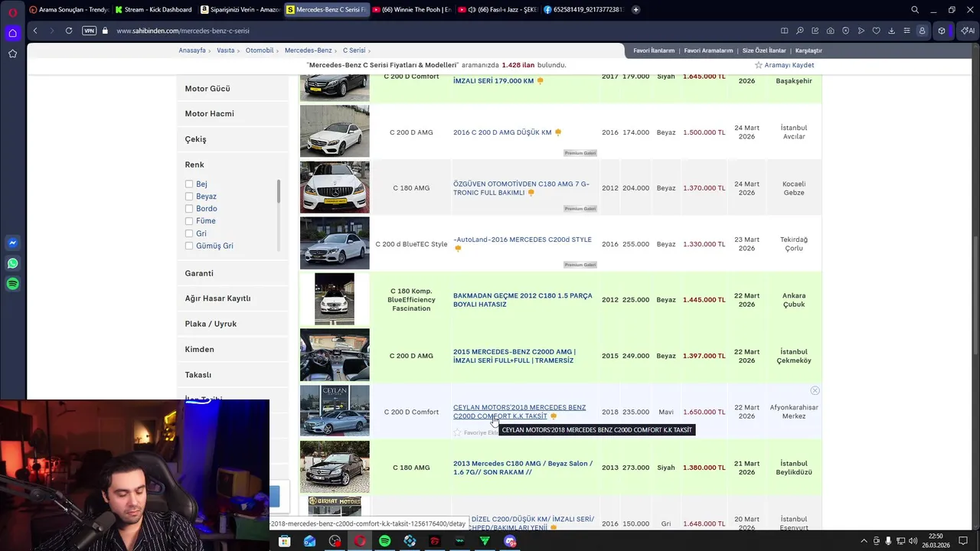Click the page zoom search icon in toolbar
Viewport: 980px width, 551px height.
[799, 31]
